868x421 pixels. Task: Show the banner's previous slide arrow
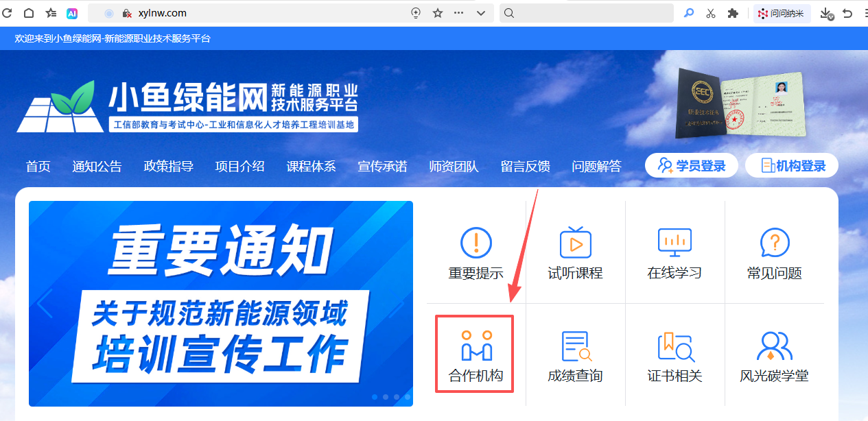click(45, 304)
